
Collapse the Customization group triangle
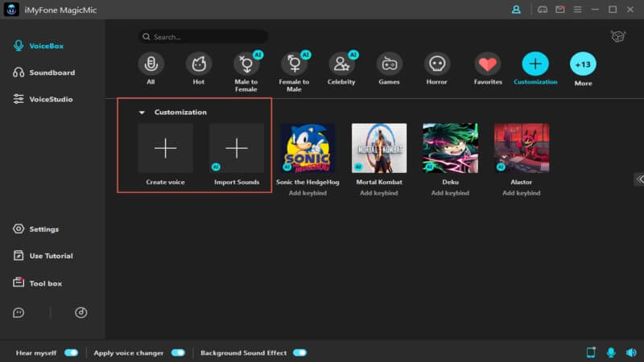point(142,112)
